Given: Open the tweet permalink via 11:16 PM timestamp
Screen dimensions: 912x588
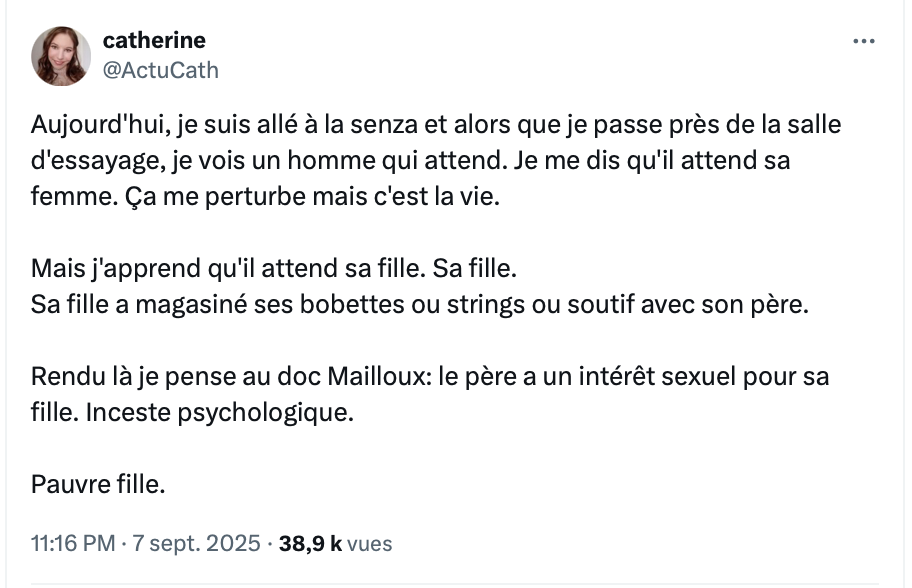Looking at the screenshot, I should 73,543.
